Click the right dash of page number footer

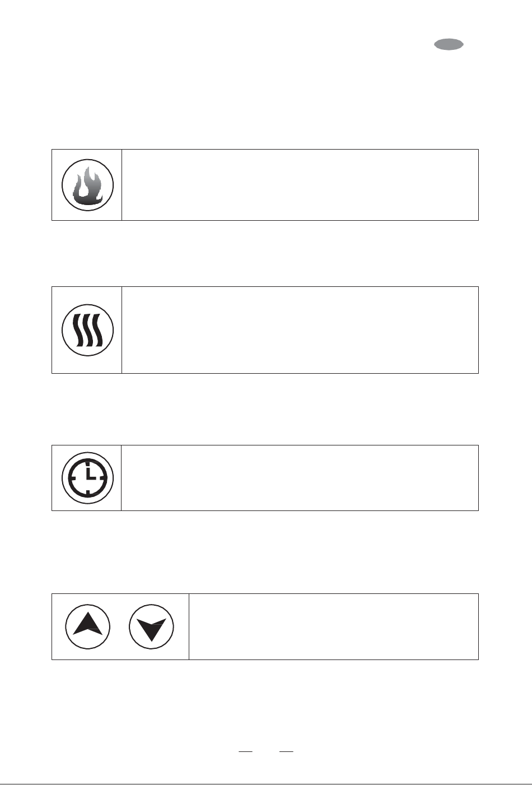click(x=287, y=751)
